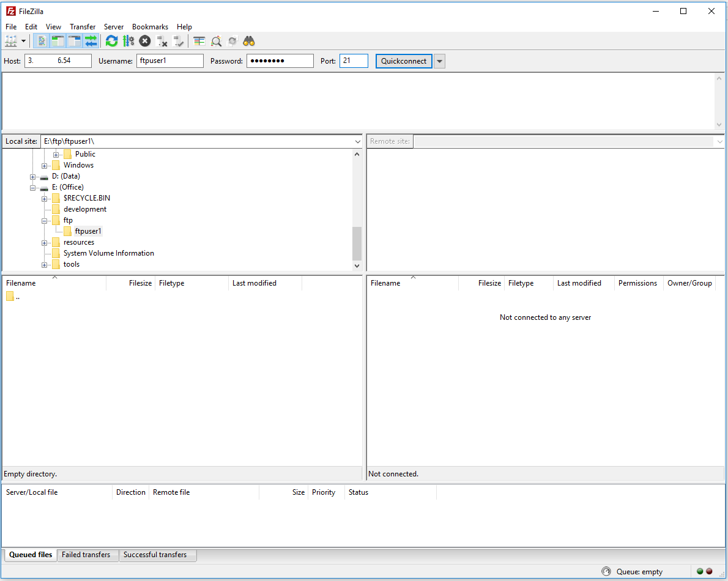Click the Priority column in the queue
The image size is (728, 581).
coord(326,492)
